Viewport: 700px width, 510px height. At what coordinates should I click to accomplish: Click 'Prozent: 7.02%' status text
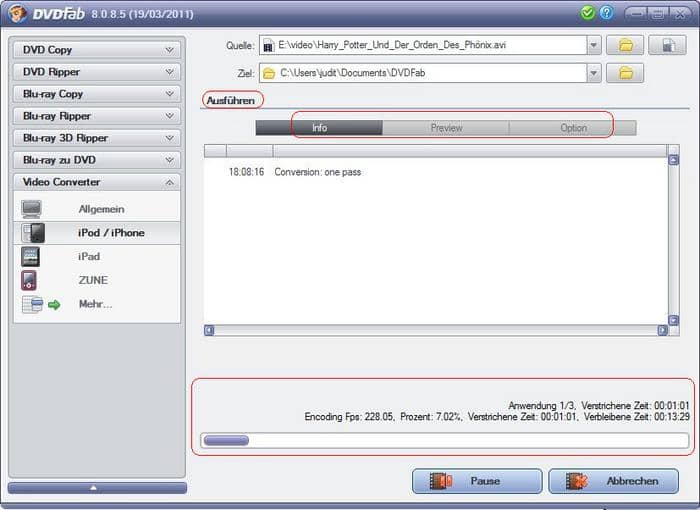[x=431, y=417]
